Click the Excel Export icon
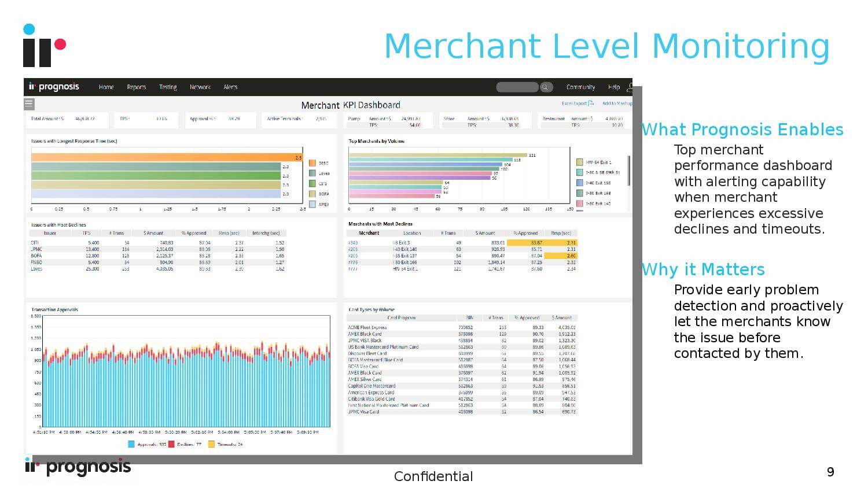Image resolution: width=868 pixels, height=488 pixels. pos(590,103)
